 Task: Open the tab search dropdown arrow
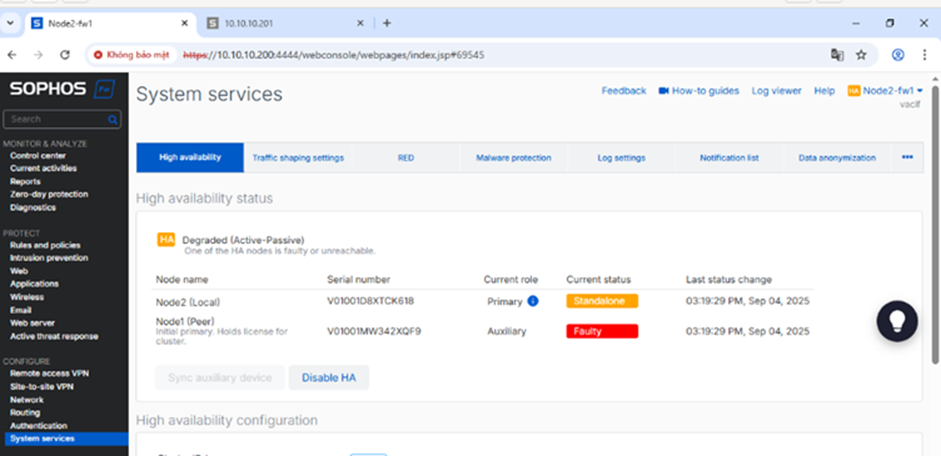[10, 23]
